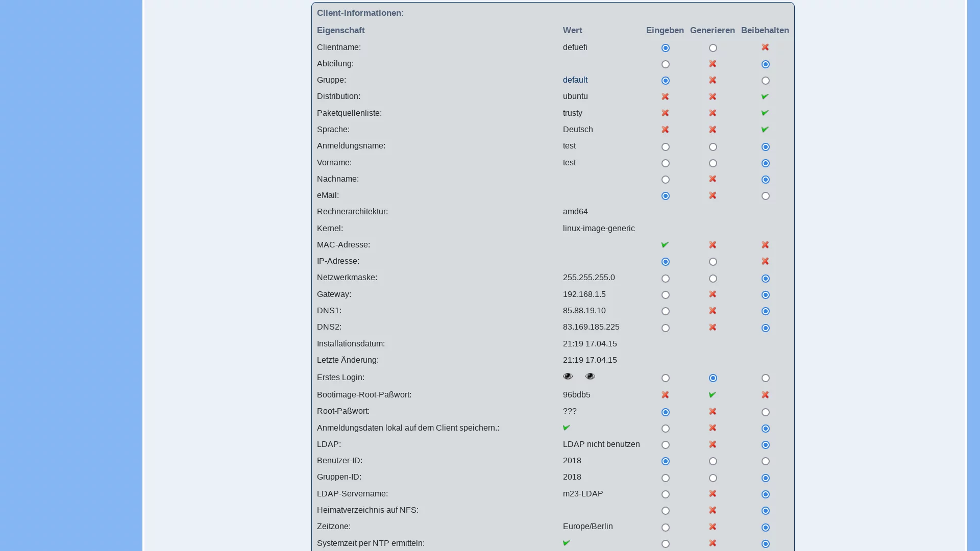980x551 pixels.
Task: Select Eingeben radio for Gruppe
Action: point(665,81)
